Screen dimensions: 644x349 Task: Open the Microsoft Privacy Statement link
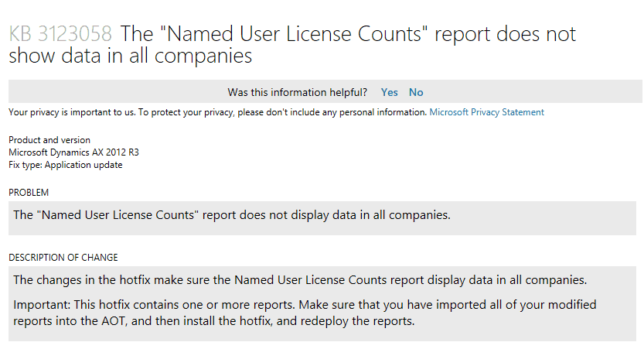coord(487,112)
